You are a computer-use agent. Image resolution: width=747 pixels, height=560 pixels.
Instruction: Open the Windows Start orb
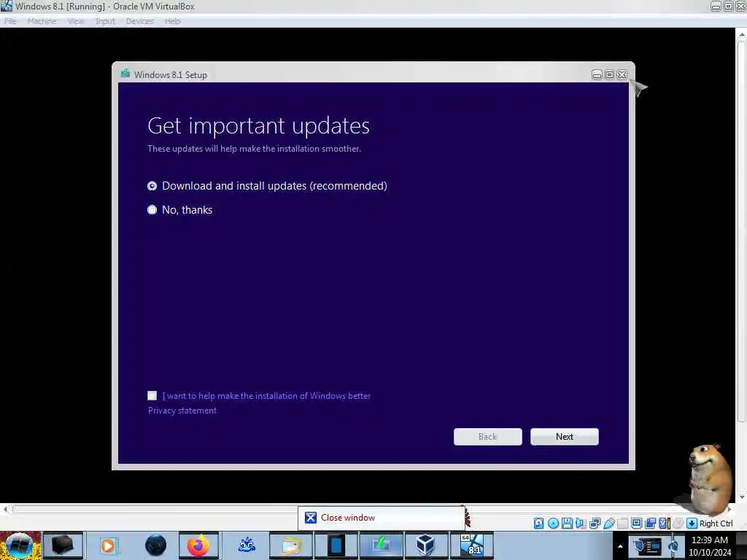(x=20, y=545)
